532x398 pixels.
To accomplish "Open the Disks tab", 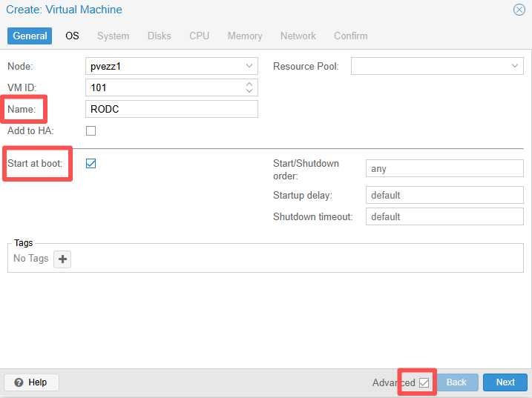I will pyautogui.click(x=159, y=36).
